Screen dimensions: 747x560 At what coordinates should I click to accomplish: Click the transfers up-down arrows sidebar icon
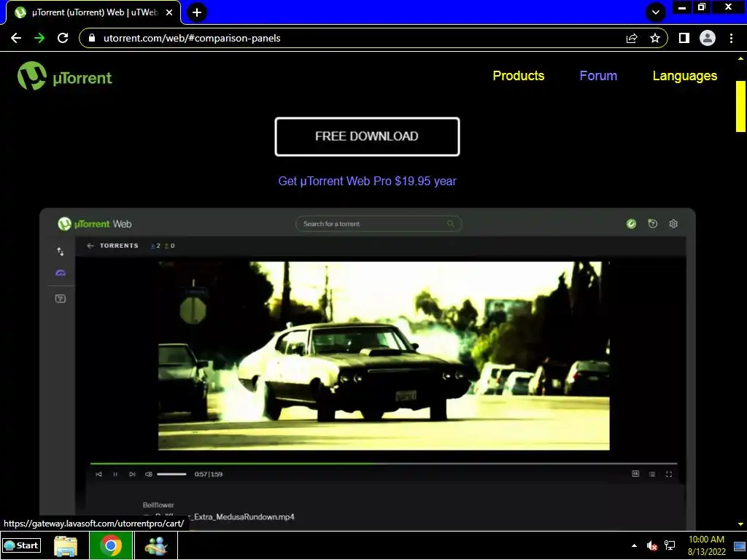61,252
